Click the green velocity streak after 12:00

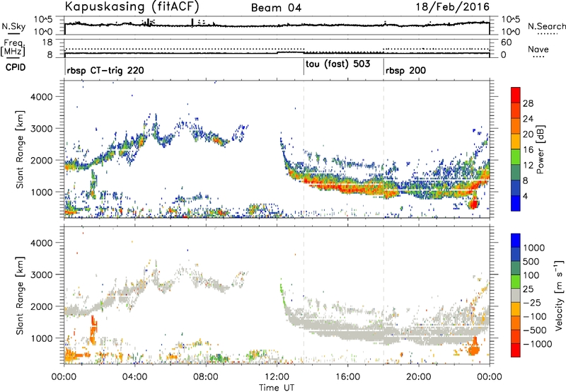[283, 294]
